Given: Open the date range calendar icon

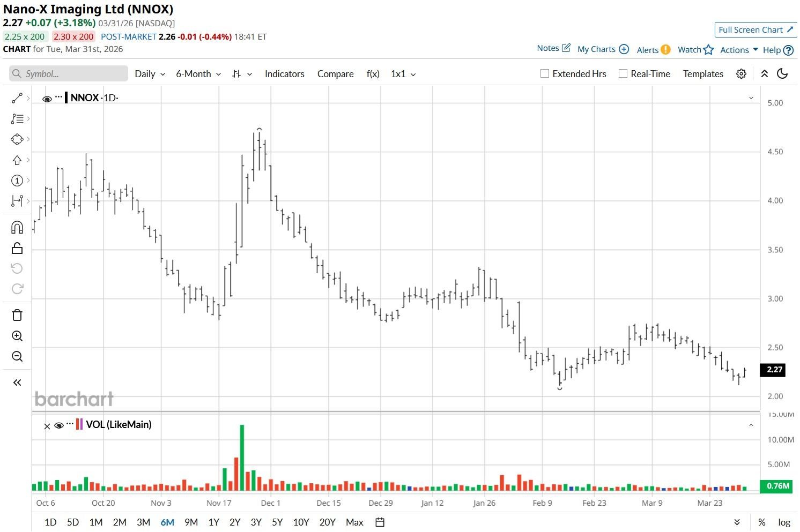Looking at the screenshot, I should [380, 522].
